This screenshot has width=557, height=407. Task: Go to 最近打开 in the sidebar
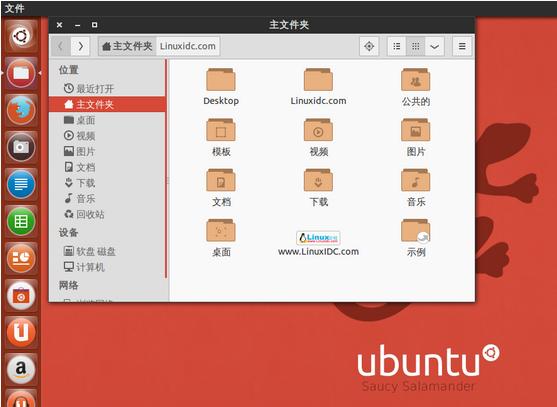coord(107,88)
